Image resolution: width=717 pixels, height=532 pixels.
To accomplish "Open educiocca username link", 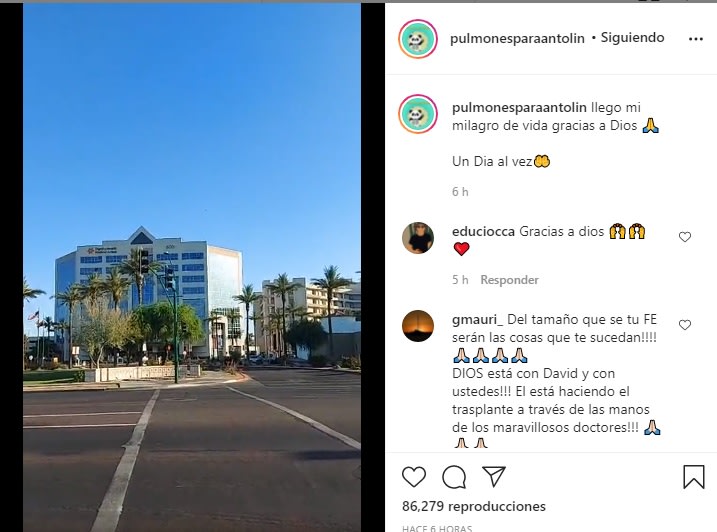I will [x=483, y=231].
